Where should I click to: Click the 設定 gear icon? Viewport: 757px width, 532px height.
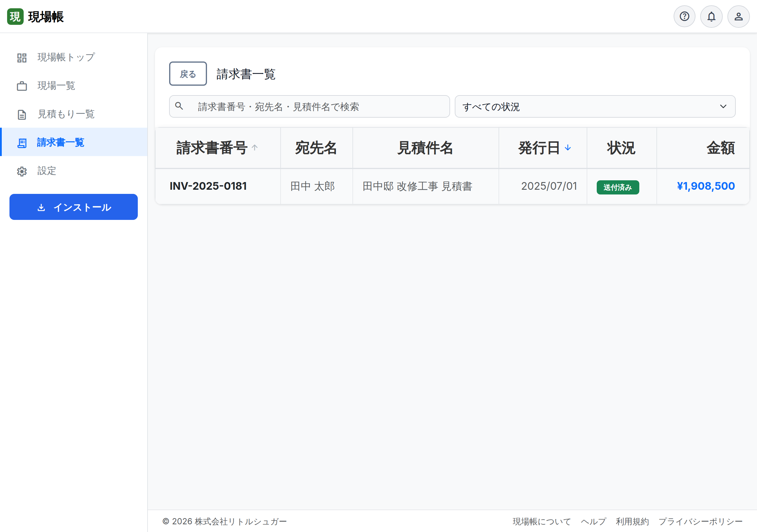pyautogui.click(x=22, y=171)
